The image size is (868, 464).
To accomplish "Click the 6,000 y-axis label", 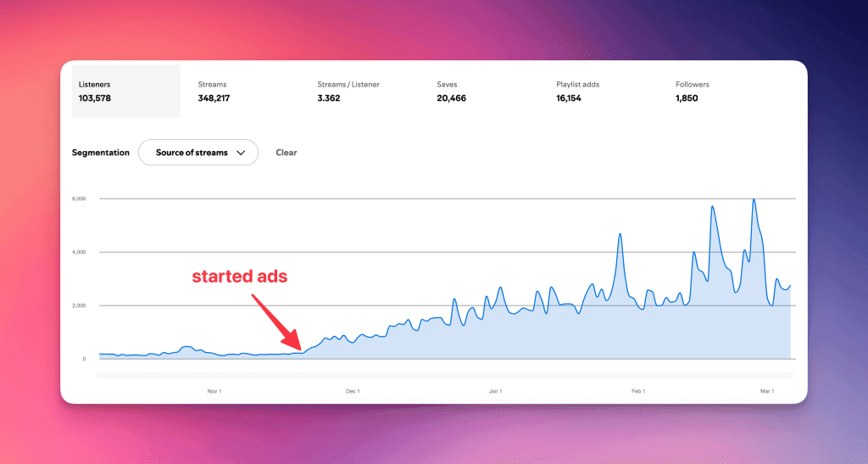I will [79, 198].
